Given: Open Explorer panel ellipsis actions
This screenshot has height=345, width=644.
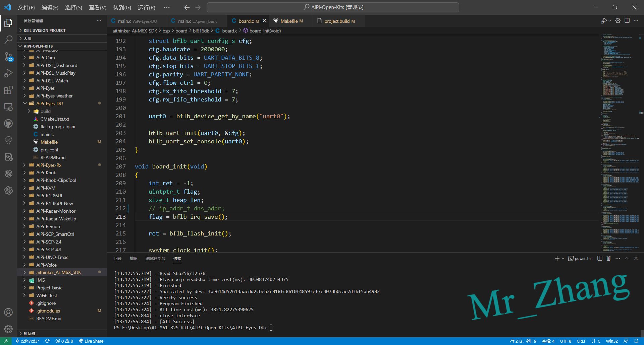Looking at the screenshot, I should (99, 21).
